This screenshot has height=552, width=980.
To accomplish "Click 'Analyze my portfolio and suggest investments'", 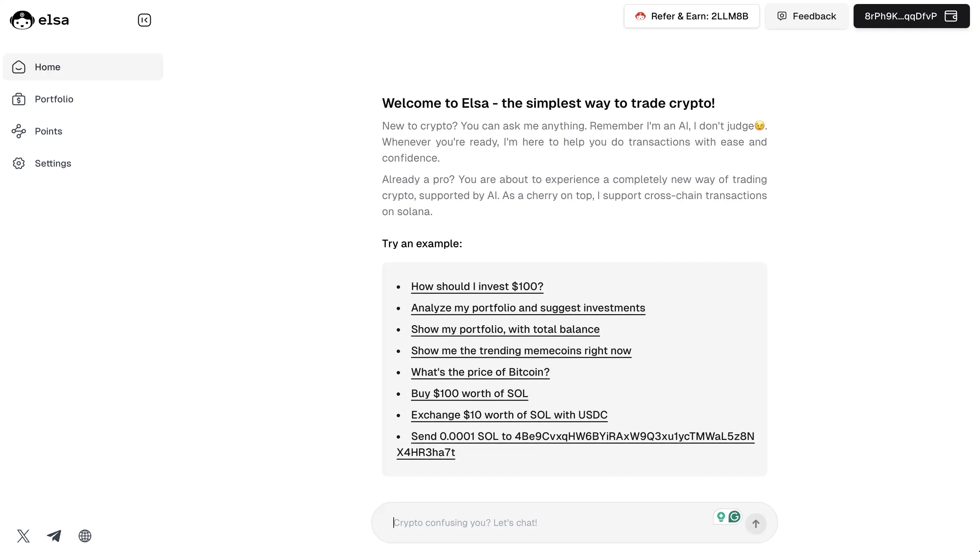I will [528, 308].
